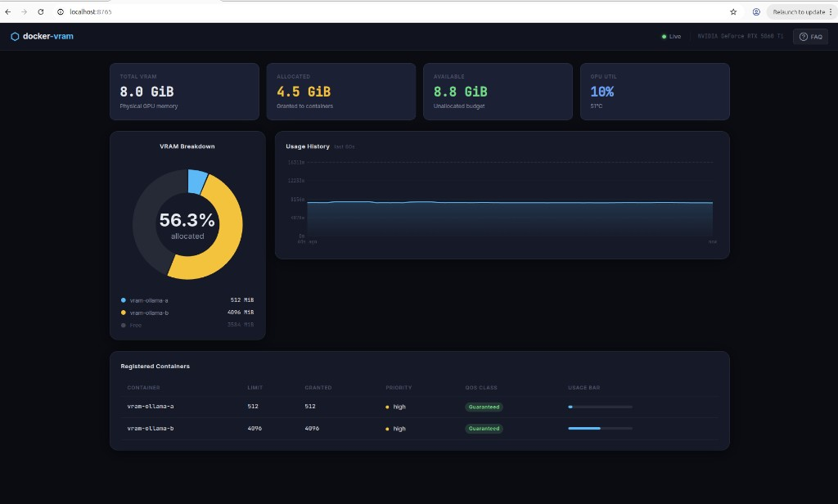
Task: Click the browser back arrow
Action: point(8,11)
